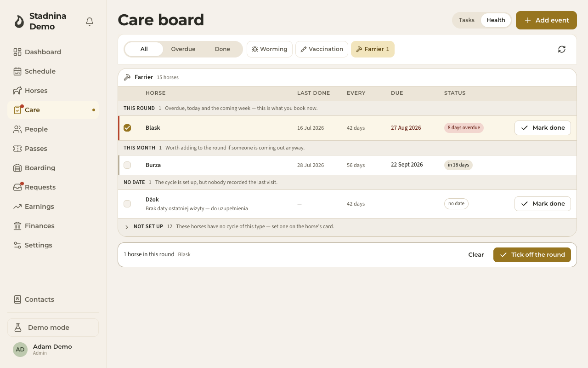588x368 pixels.
Task: Tick the Burza row checkbox
Action: coord(127,165)
